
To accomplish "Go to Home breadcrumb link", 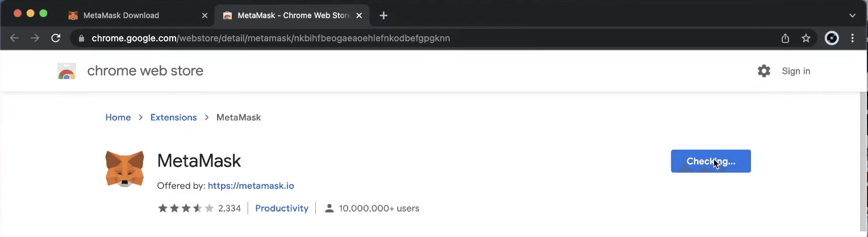I will tap(118, 117).
